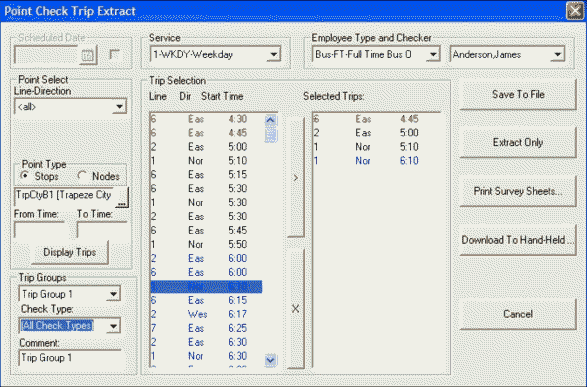Select trip 2 Eas 6:00 in the list

(x=207, y=258)
